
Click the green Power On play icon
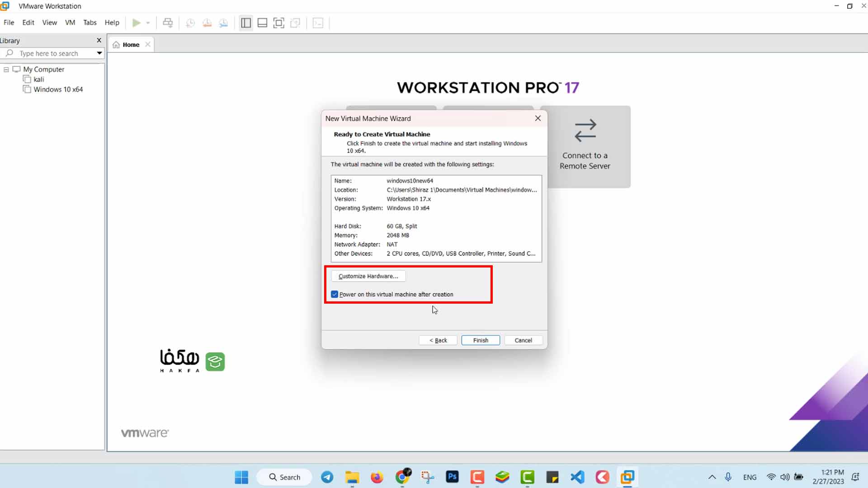tap(136, 23)
